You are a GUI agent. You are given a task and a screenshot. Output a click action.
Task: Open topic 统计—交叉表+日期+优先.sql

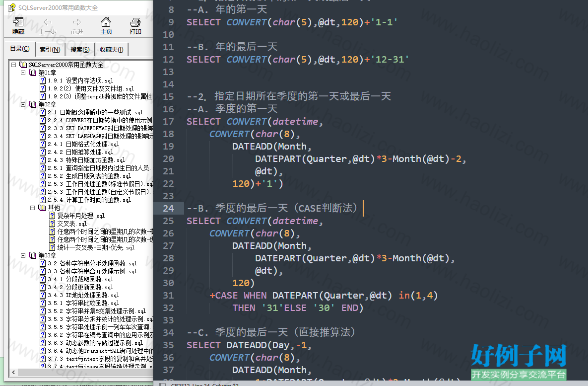96,247
